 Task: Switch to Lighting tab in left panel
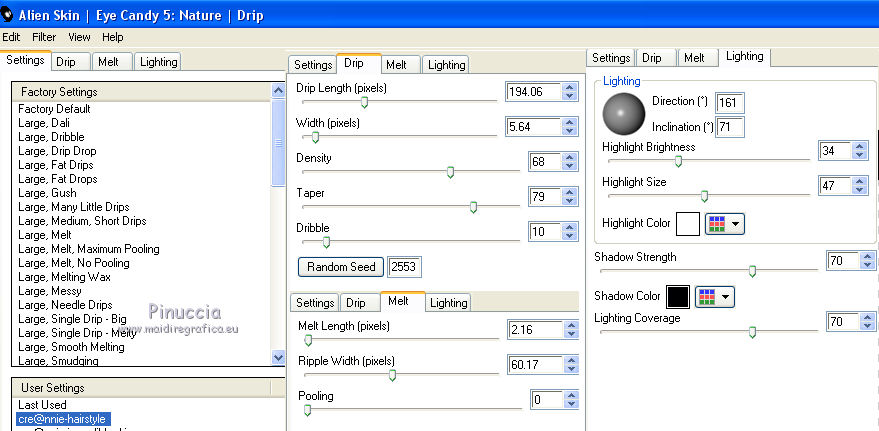coord(159,62)
